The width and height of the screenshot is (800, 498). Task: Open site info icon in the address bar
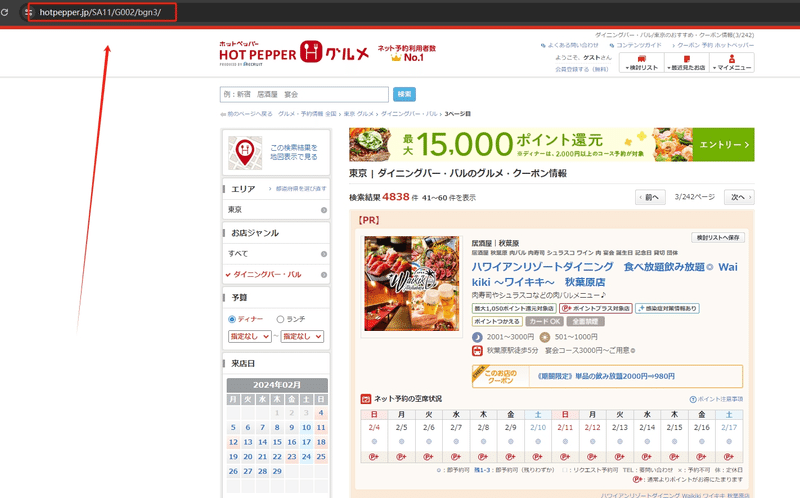(29, 12)
